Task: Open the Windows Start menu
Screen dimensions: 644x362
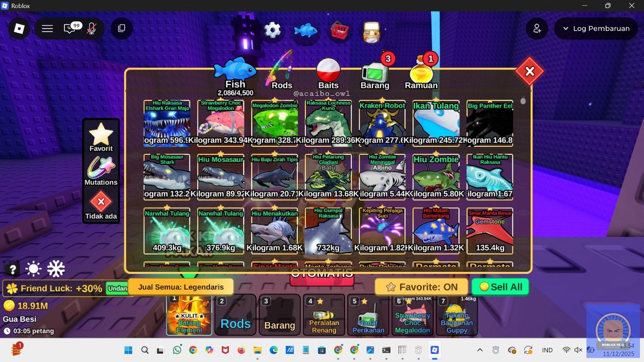Action: tap(128, 350)
